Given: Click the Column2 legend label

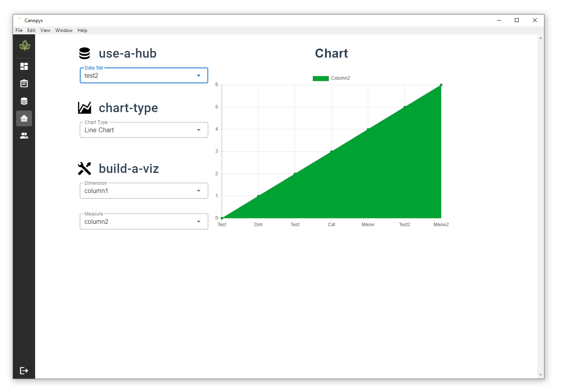Looking at the screenshot, I should (341, 78).
